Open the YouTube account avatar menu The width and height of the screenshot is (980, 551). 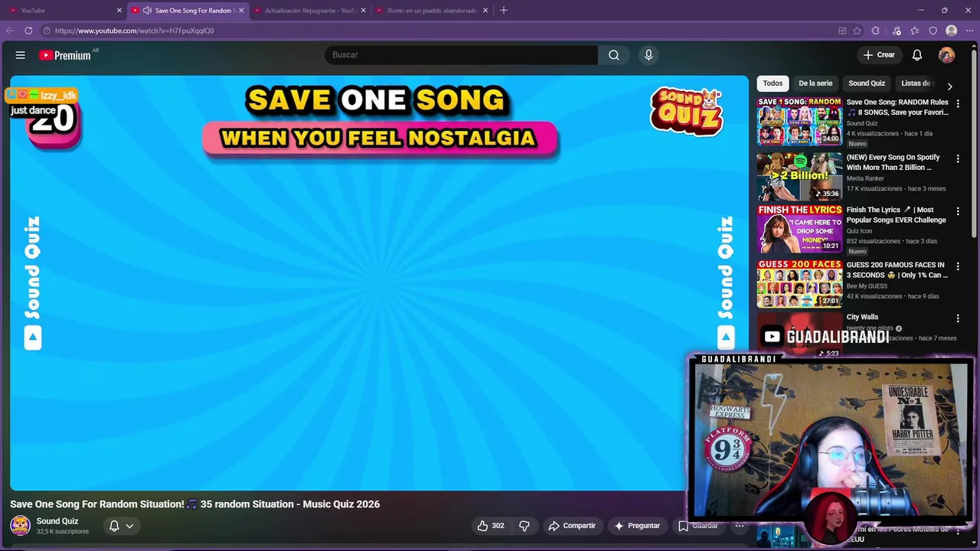click(x=947, y=55)
